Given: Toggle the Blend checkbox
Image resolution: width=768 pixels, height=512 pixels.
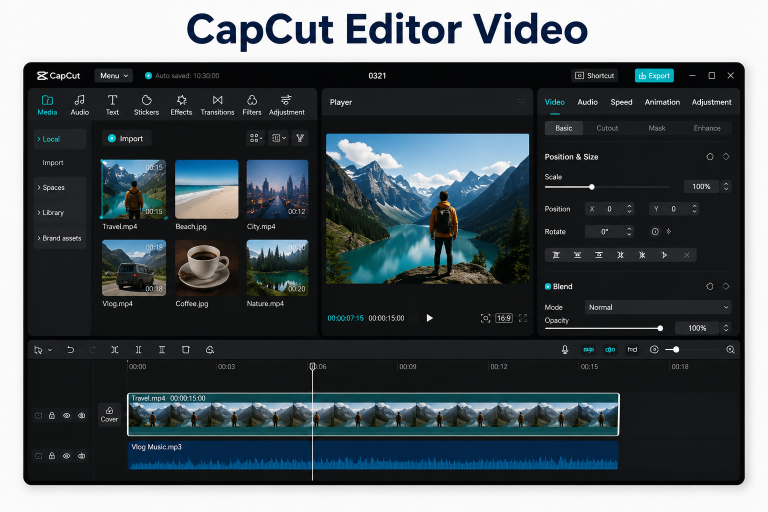Looking at the screenshot, I should point(548,286).
